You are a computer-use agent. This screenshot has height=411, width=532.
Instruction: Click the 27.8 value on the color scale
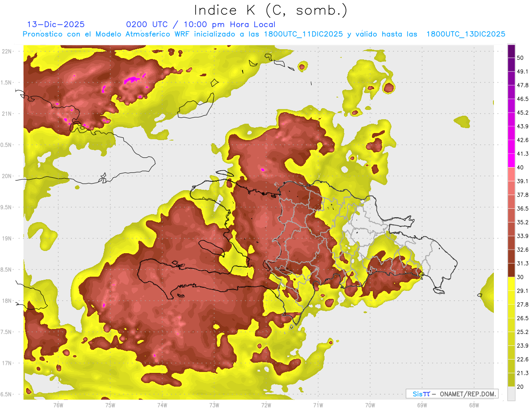[x=522, y=305]
